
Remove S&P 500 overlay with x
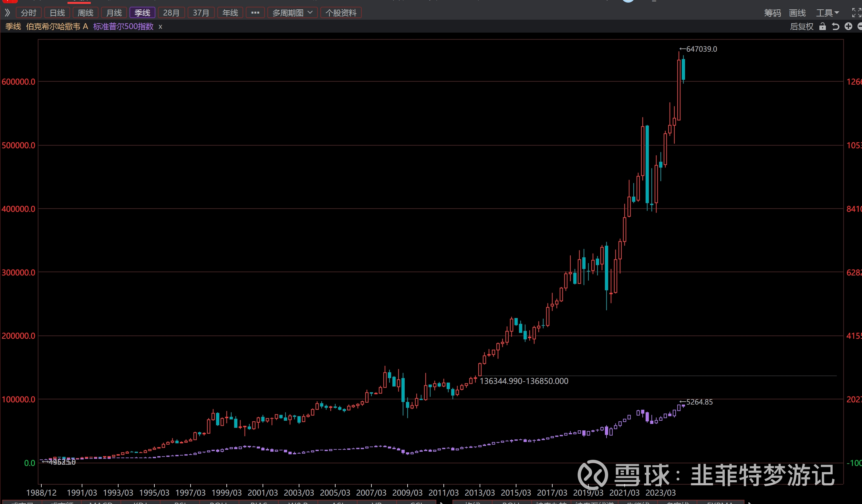click(x=160, y=27)
